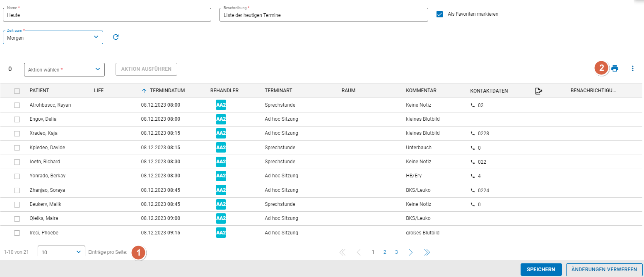Click Änderungen verwerfen

pos(604,270)
